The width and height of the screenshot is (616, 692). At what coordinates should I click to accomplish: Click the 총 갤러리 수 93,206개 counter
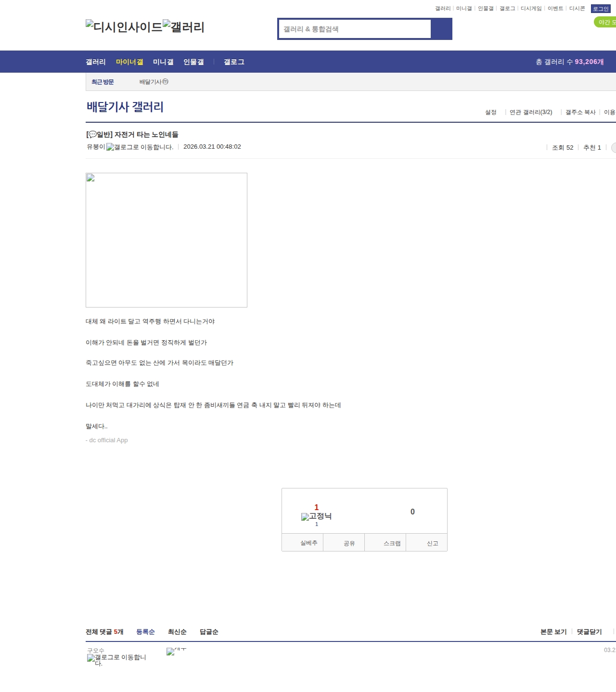pyautogui.click(x=570, y=62)
